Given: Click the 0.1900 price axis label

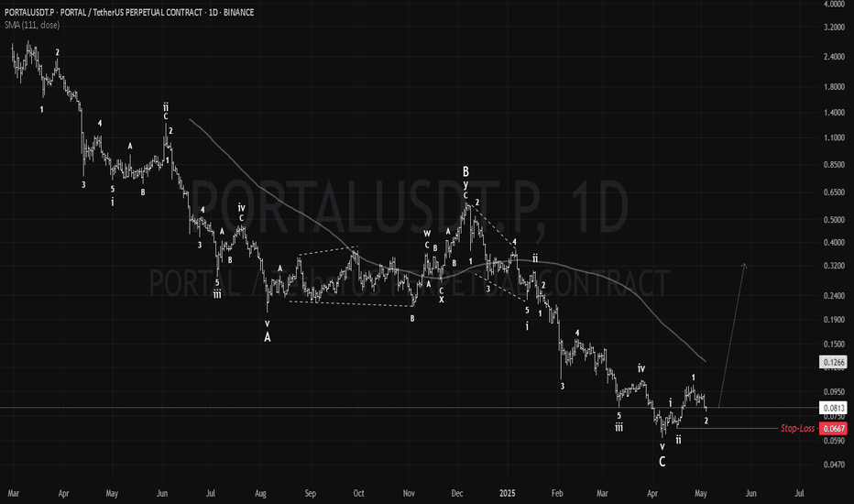Looking at the screenshot, I should 834,320.
